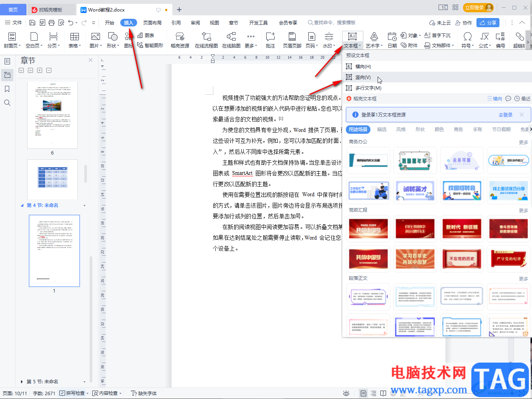Launch 在线流程图 flowchart tool
This screenshot has height=399, width=532.
click(206, 40)
